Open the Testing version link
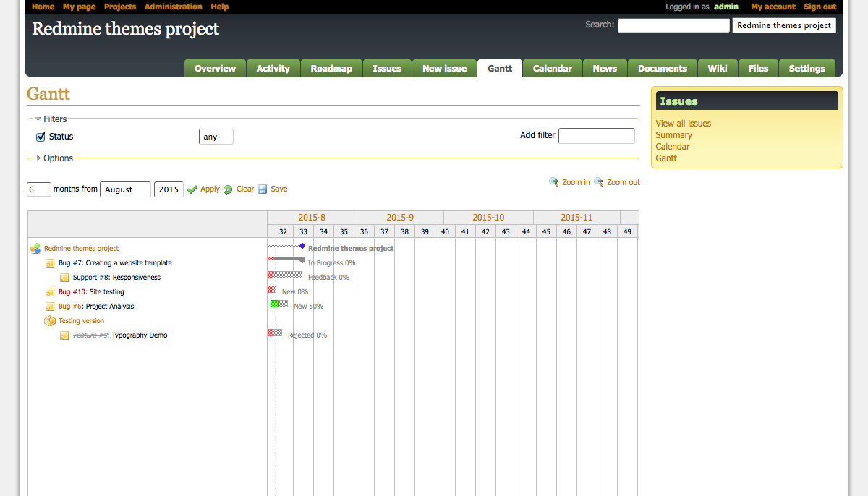 tap(81, 321)
